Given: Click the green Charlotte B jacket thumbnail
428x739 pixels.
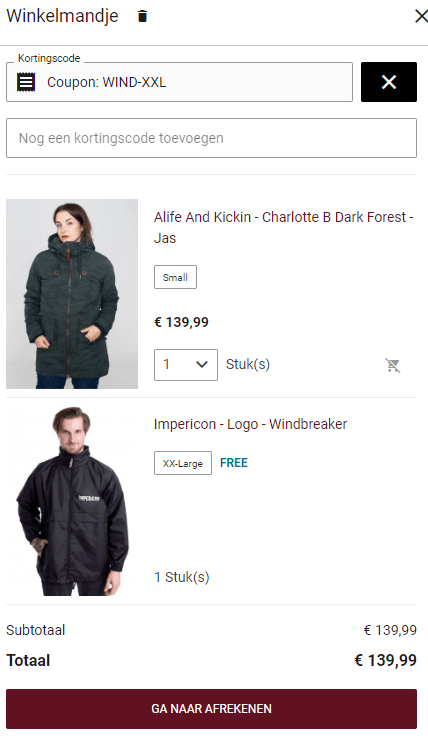Looking at the screenshot, I should click(x=72, y=294).
